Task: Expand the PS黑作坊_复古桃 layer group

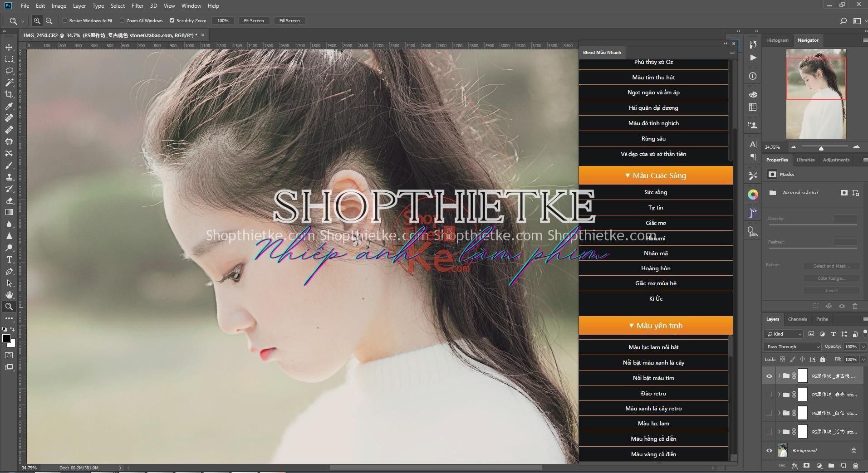Action: click(x=779, y=375)
